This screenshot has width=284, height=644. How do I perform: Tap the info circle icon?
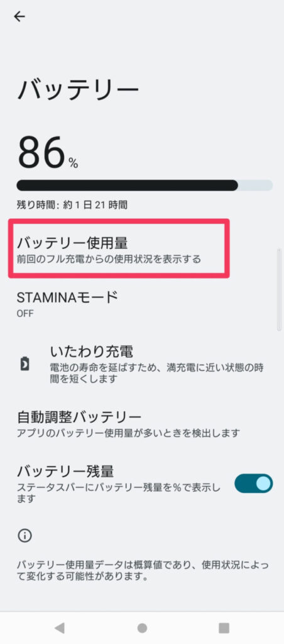(x=25, y=536)
